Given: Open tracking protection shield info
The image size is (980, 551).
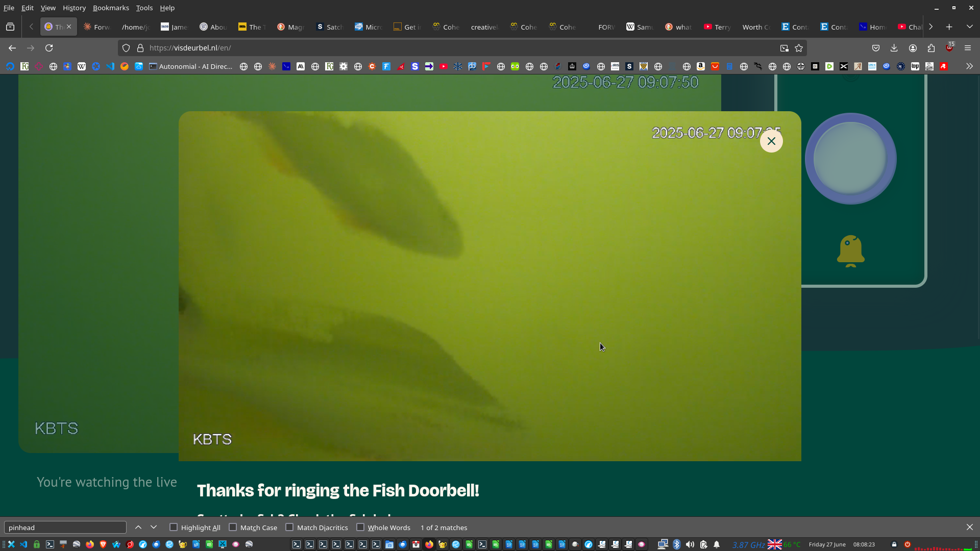Looking at the screenshot, I should tap(126, 48).
